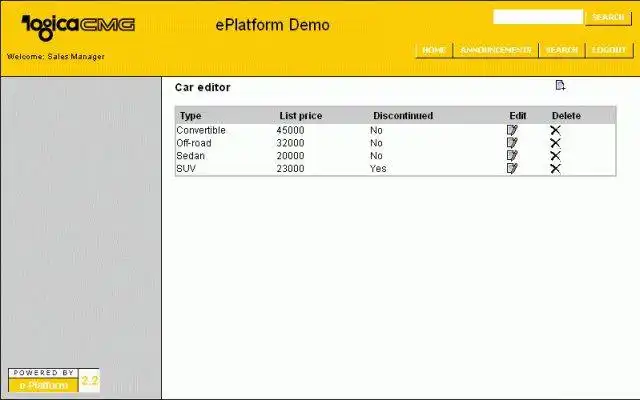Select the SUV type cell
The width and height of the screenshot is (640, 400).
point(186,169)
